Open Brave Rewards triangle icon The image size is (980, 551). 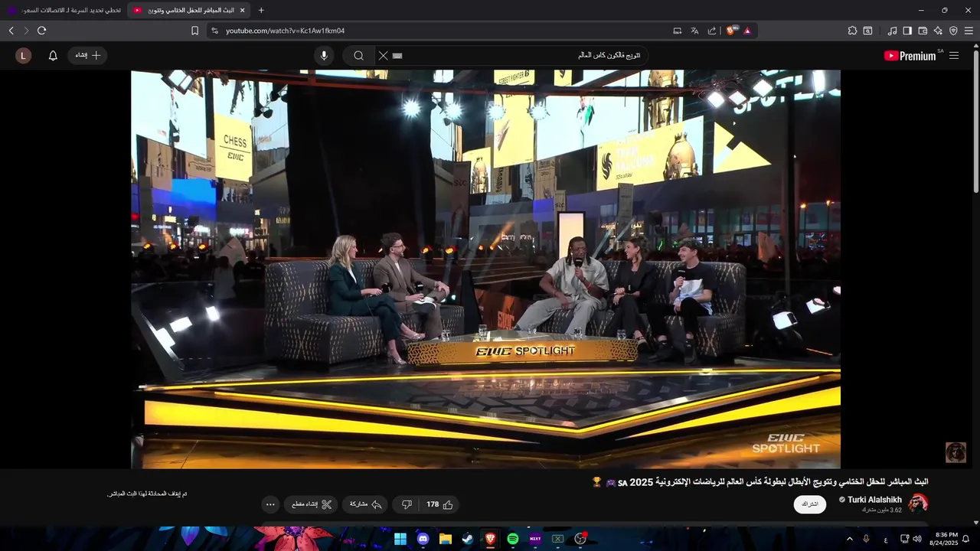[x=747, y=31]
